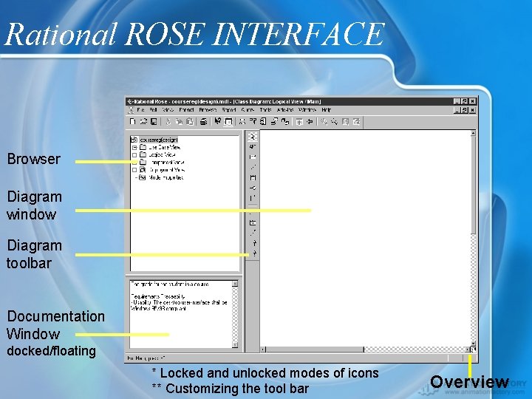Expand the Use Case View node
This screenshot has width=532, height=399.
click(x=134, y=147)
